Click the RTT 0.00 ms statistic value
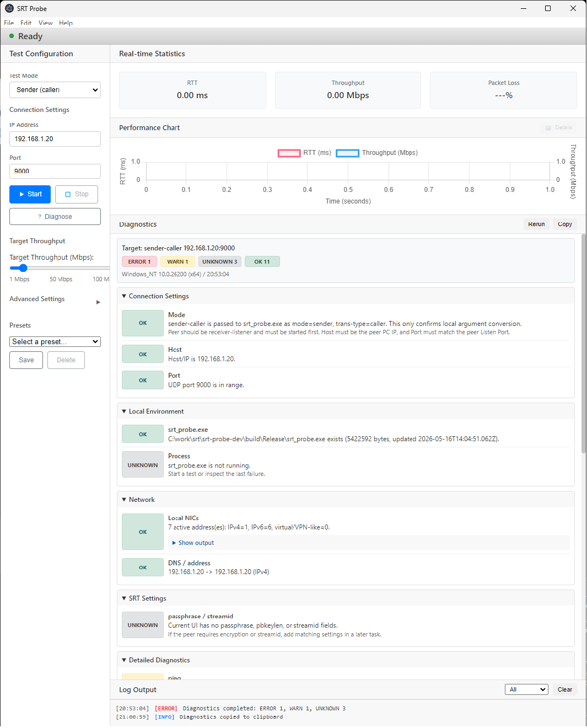Screen dimensions: 587x728 tap(192, 95)
